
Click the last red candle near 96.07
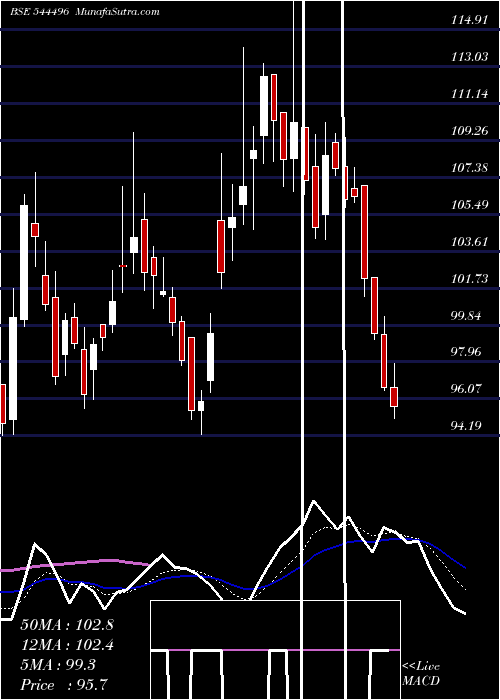[394, 397]
